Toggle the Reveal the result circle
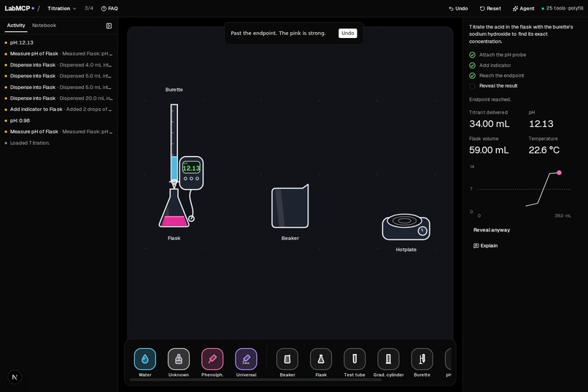 [x=472, y=86]
